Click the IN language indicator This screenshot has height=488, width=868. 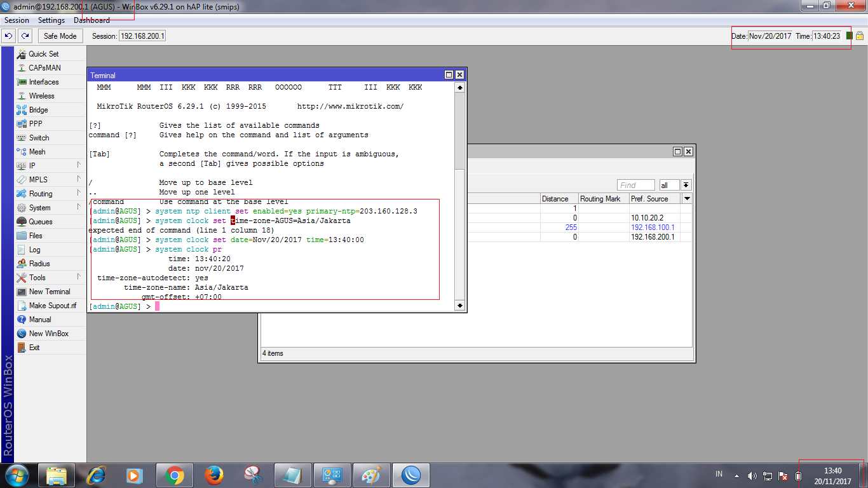pos(719,474)
